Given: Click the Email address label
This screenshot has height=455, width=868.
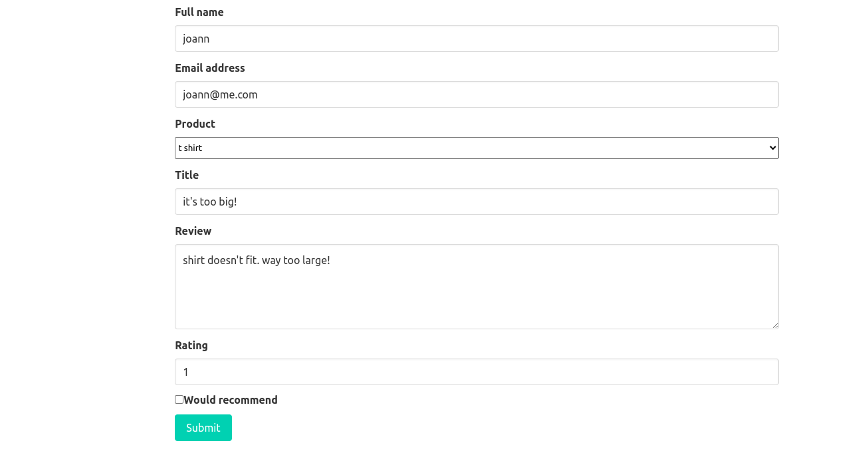Looking at the screenshot, I should click(x=209, y=67).
